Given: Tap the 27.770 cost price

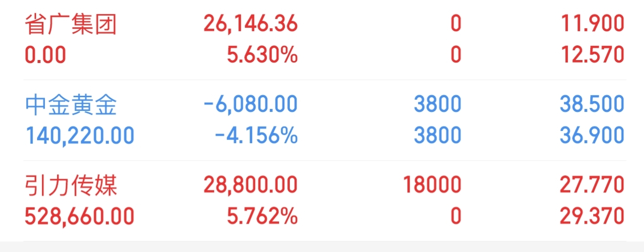Looking at the screenshot, I should point(592,185).
